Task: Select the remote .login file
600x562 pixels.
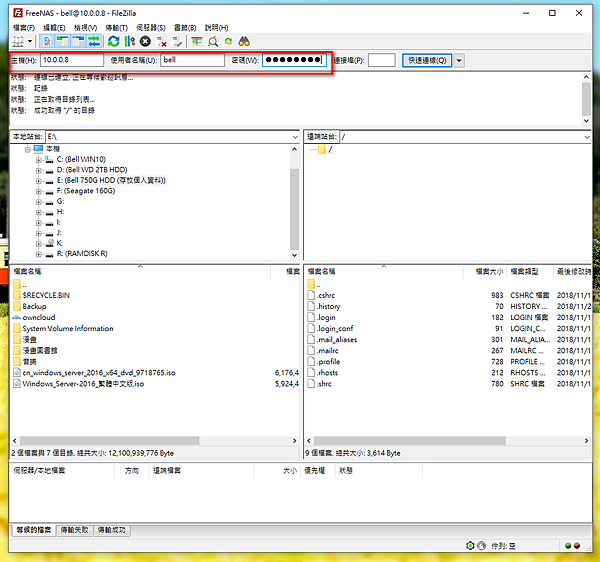Action: [x=326, y=318]
